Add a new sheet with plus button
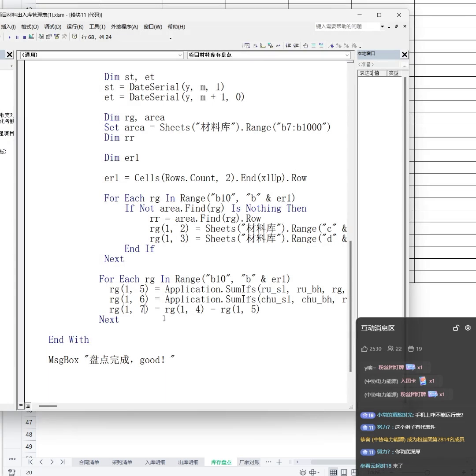 click(x=279, y=462)
